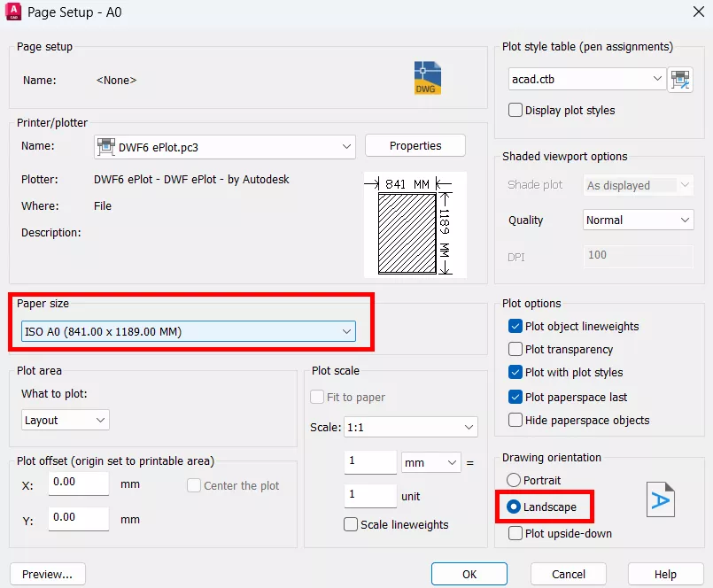Screen dimensions: 713x588
Task: Close the Page Setup dialog window
Action: point(697,12)
